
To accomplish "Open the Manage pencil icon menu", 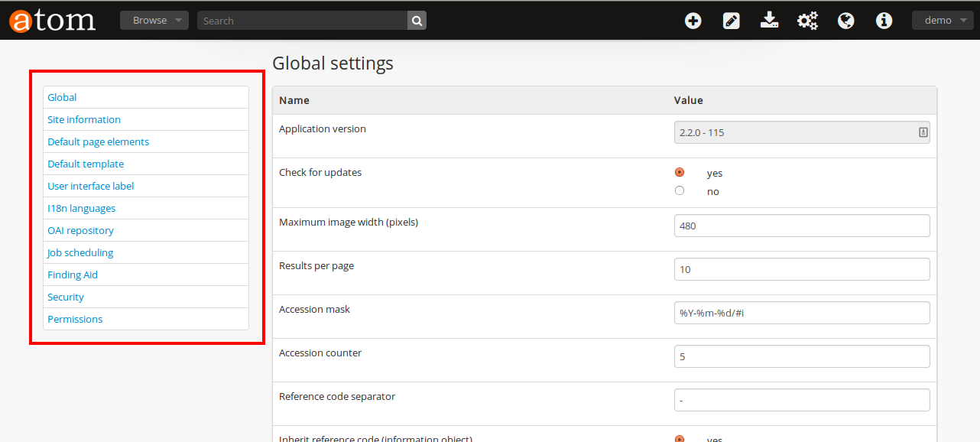I will tap(731, 21).
